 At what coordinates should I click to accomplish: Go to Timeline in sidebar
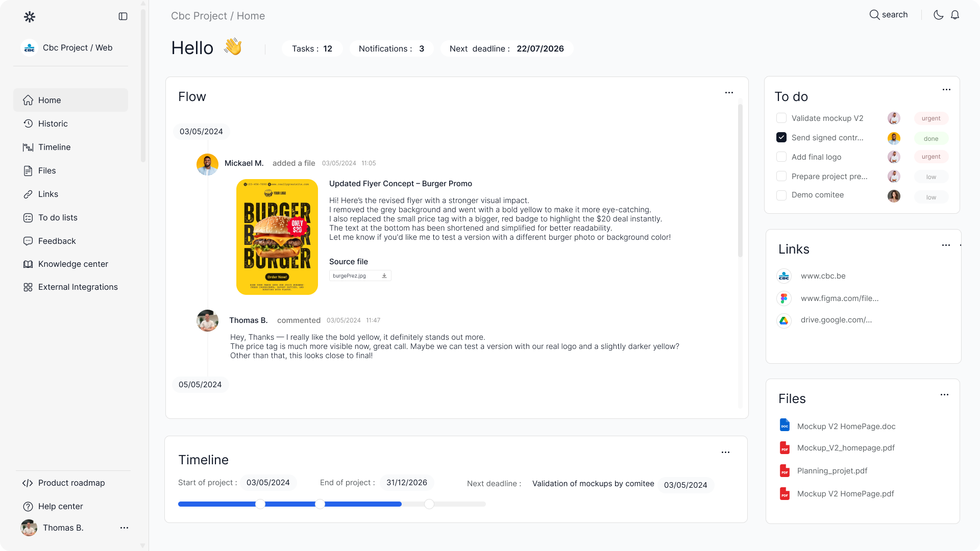coord(54,147)
